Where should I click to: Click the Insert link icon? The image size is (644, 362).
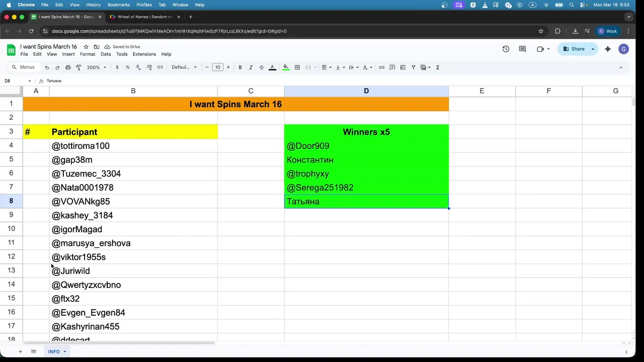point(381,67)
